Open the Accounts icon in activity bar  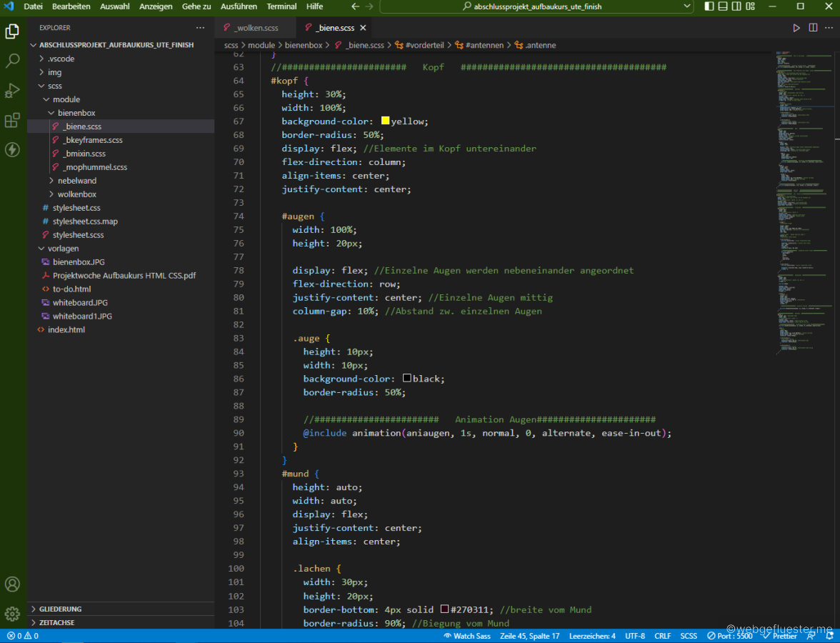pos(12,584)
